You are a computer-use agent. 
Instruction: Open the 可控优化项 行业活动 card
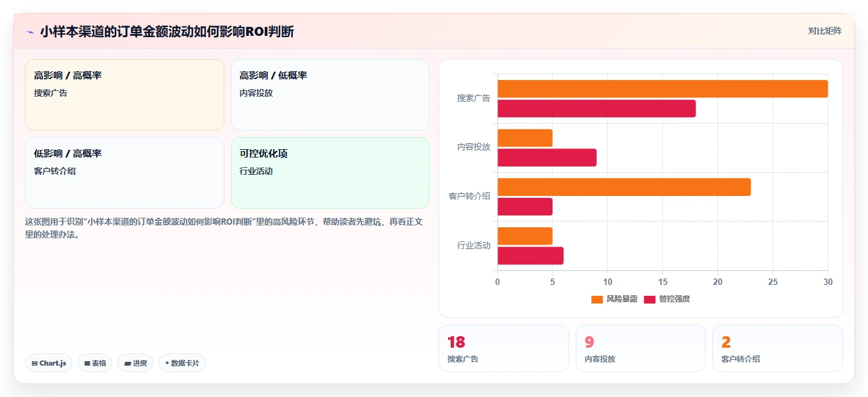tap(330, 173)
